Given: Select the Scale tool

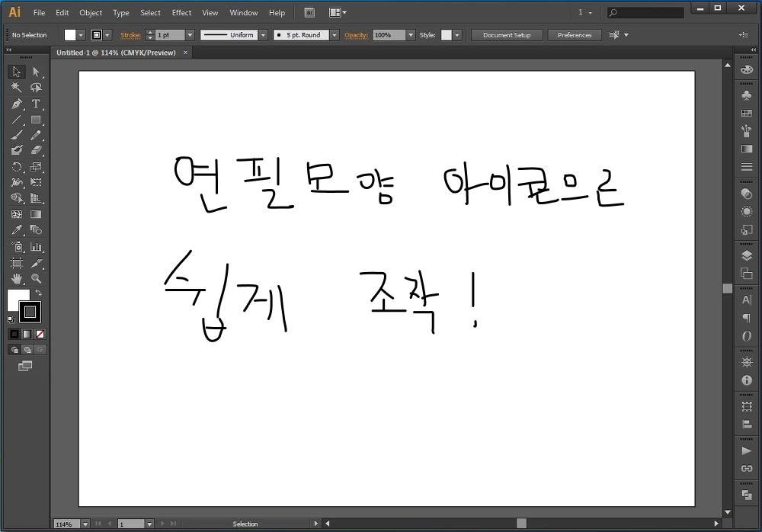Looking at the screenshot, I should click(x=36, y=167).
